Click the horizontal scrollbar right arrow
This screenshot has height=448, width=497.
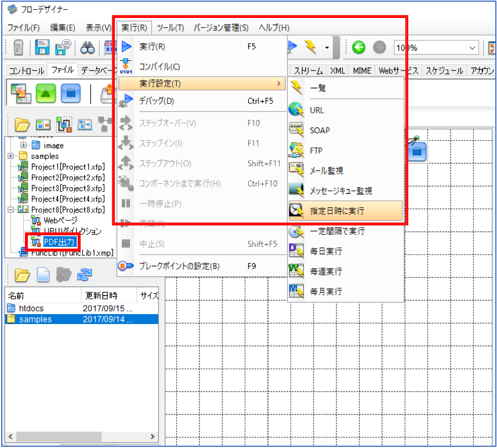153,436
